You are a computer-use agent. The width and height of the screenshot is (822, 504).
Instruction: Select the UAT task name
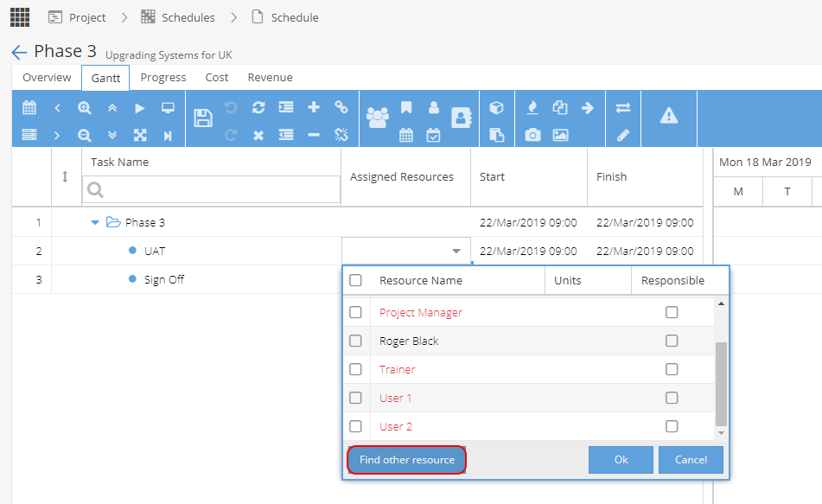click(x=155, y=252)
